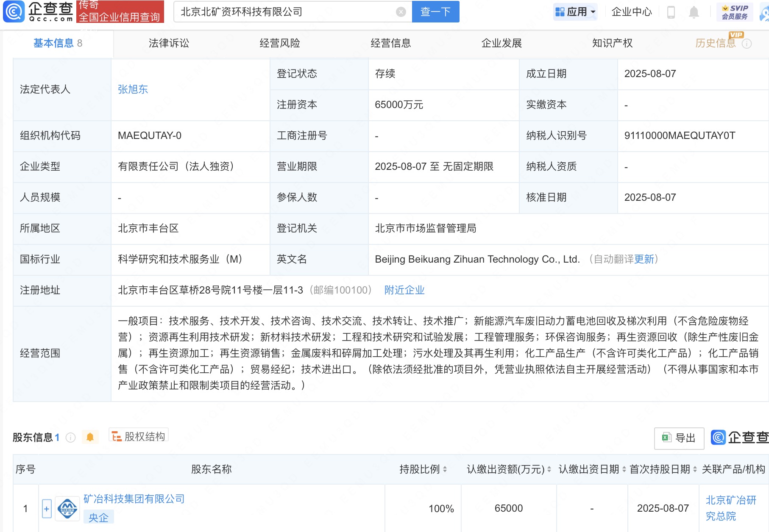The height and width of the screenshot is (532, 769).
Task: Click the Qichacha logo icon
Action: (14, 11)
